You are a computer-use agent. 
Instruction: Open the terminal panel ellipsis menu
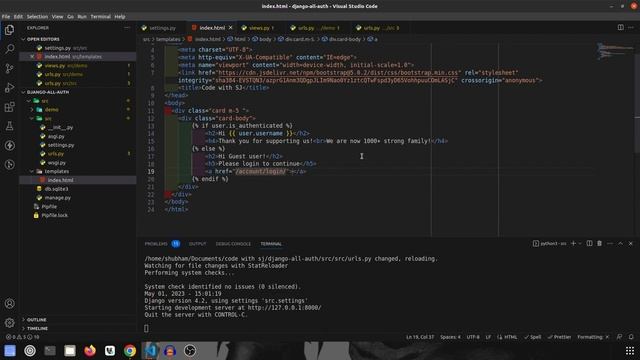click(x=610, y=243)
